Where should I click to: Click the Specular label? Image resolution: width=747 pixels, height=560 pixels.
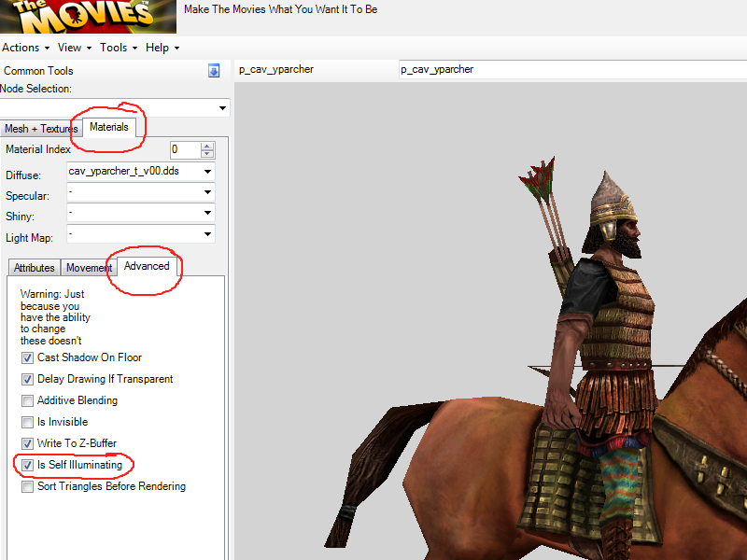(x=28, y=196)
